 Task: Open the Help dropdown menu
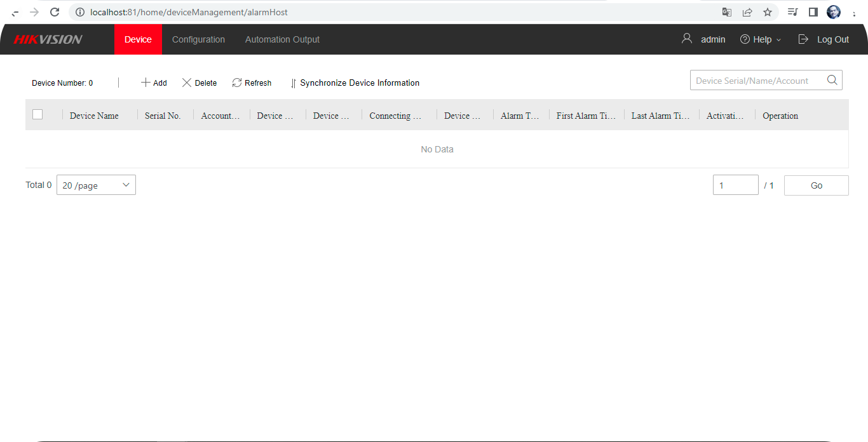click(761, 39)
